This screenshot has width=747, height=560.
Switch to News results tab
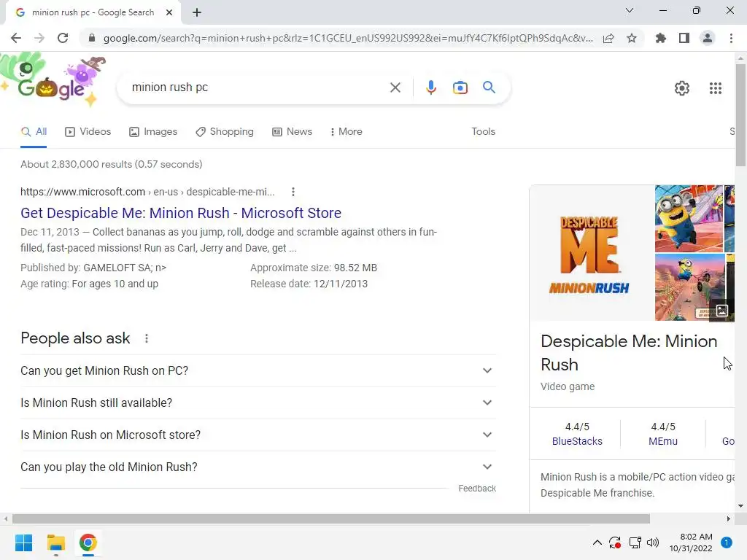point(292,131)
